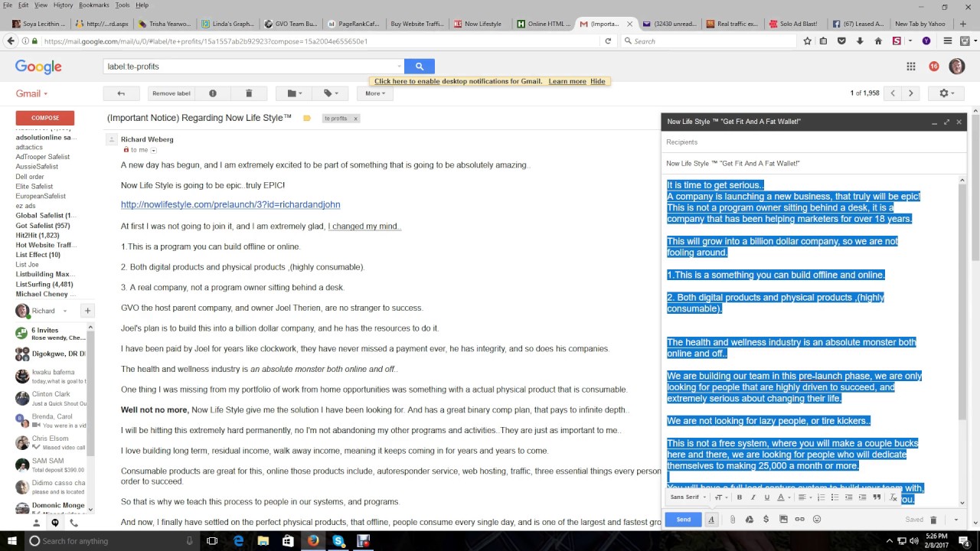Switch to Now Lifestyle browser tab
The width and height of the screenshot is (980, 551).
click(479, 24)
